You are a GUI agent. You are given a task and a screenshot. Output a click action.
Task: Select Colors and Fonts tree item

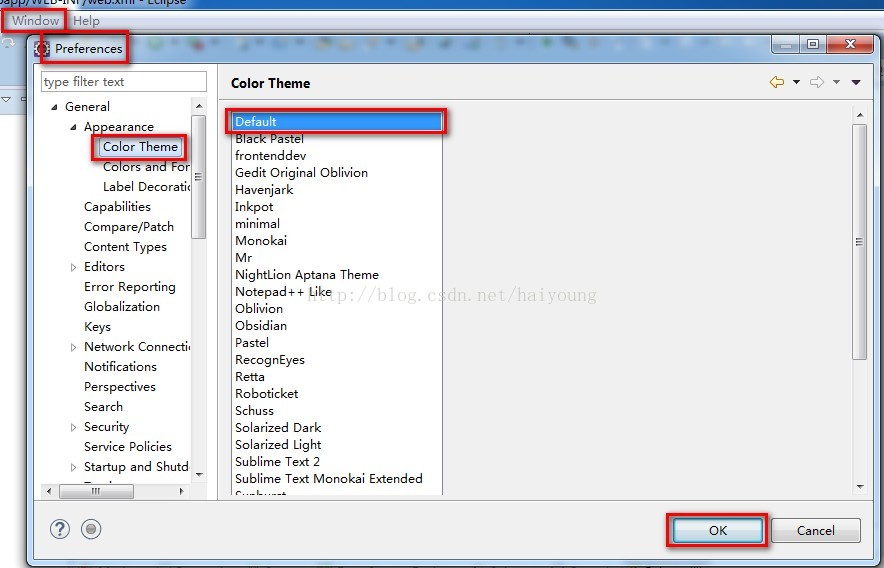tap(146, 167)
